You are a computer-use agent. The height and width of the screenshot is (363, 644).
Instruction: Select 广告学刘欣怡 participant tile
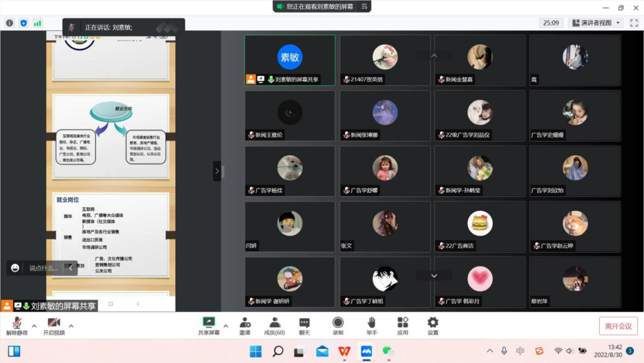pyautogui.click(x=575, y=171)
